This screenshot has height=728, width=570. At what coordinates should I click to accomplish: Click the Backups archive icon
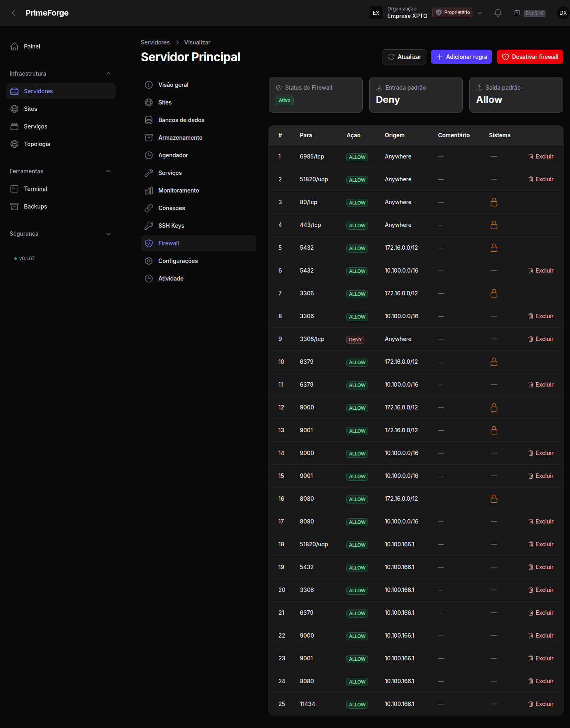(x=14, y=207)
